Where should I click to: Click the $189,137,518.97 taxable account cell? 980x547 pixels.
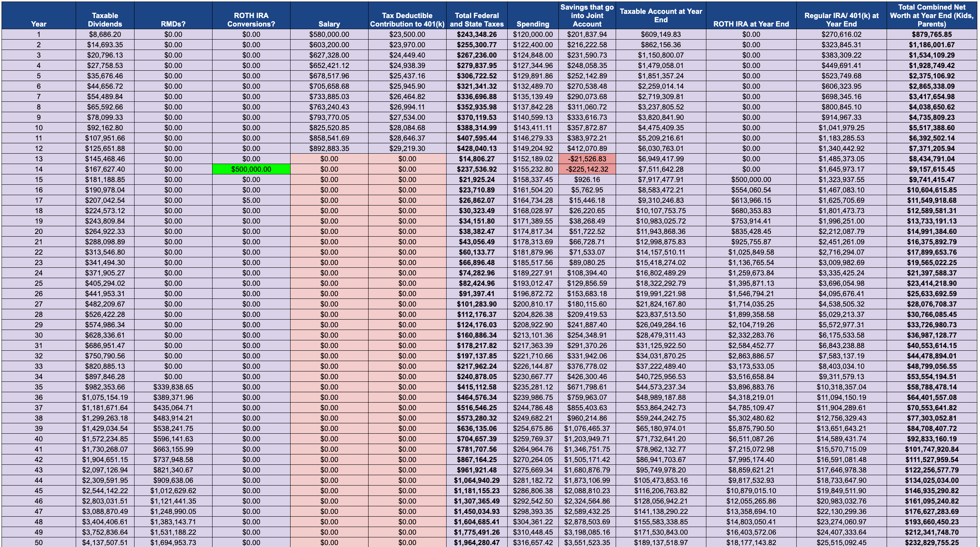661,542
